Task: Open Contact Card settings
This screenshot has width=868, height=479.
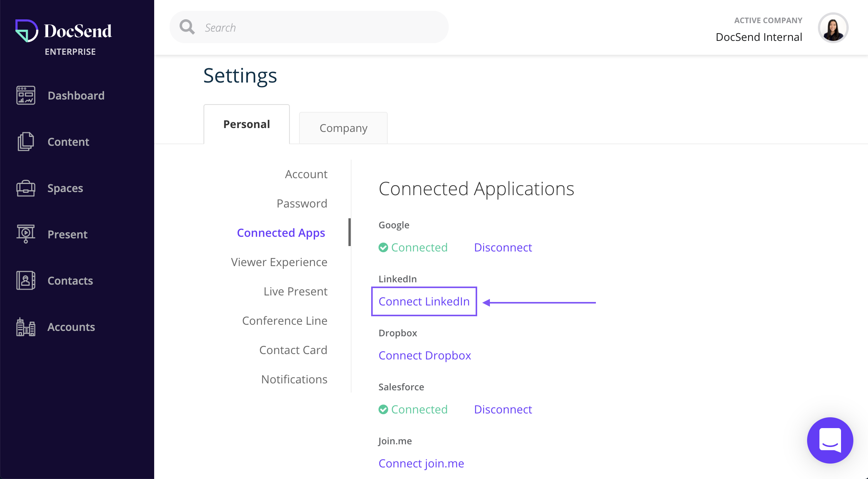Action: (293, 350)
